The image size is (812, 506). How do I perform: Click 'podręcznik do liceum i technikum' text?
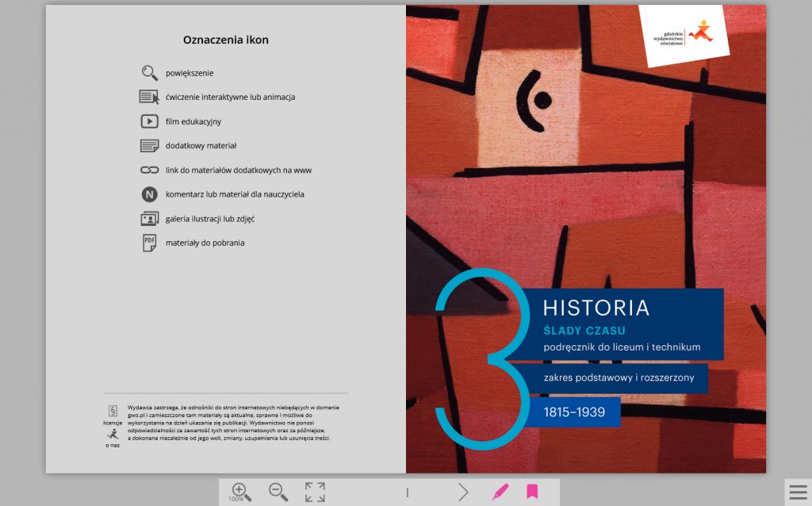tap(622, 347)
